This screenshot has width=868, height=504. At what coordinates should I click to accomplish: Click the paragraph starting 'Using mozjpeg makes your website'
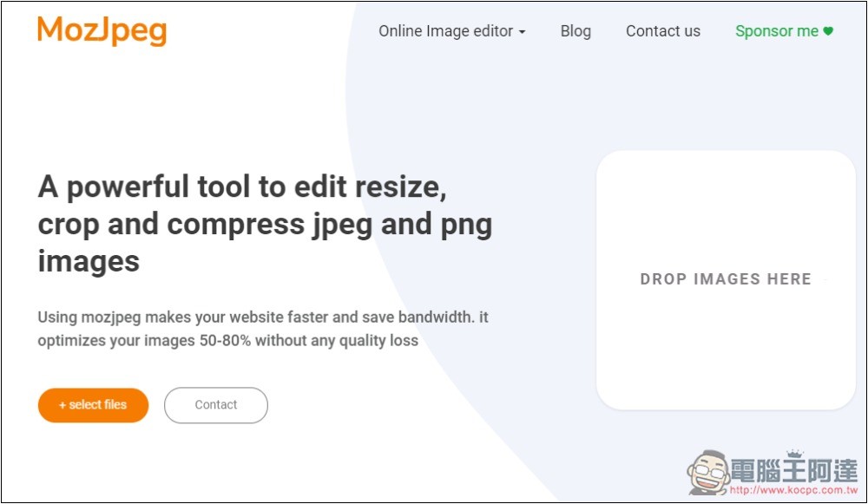(x=263, y=329)
